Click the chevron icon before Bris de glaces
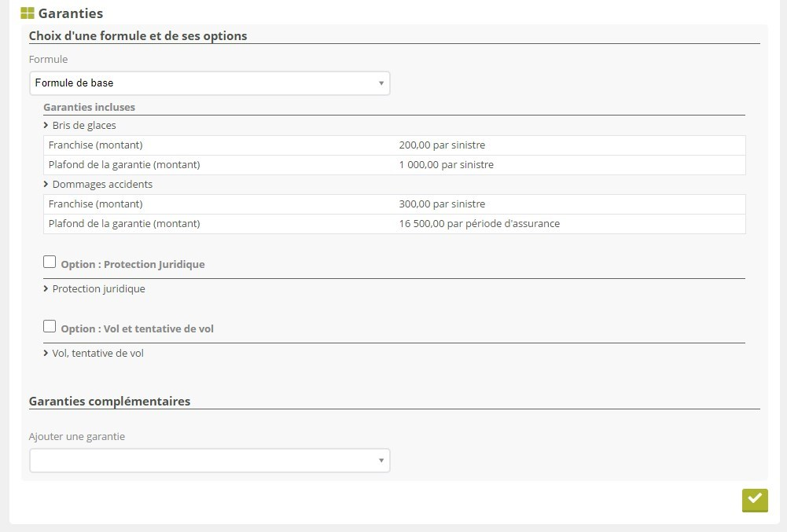787x532 pixels. 46,125
